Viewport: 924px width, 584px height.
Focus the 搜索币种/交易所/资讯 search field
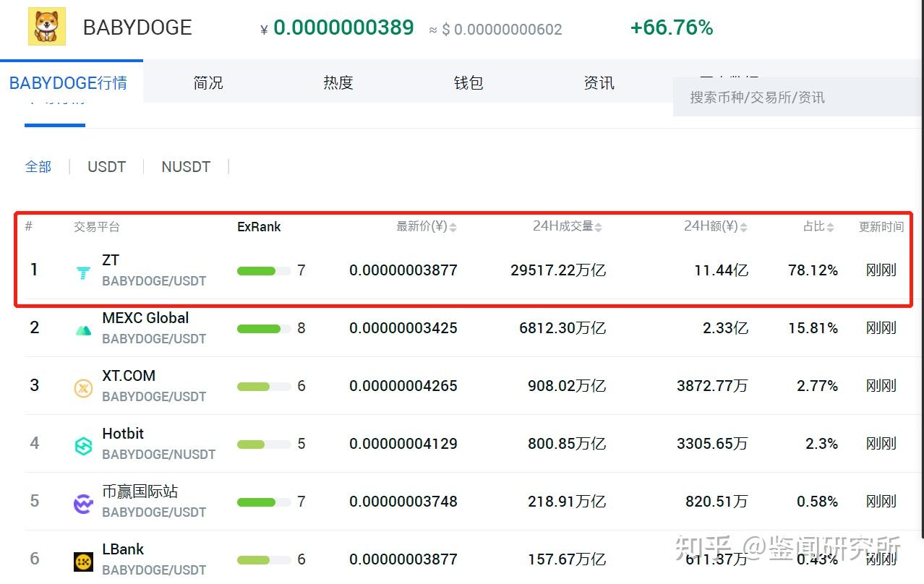(x=798, y=97)
